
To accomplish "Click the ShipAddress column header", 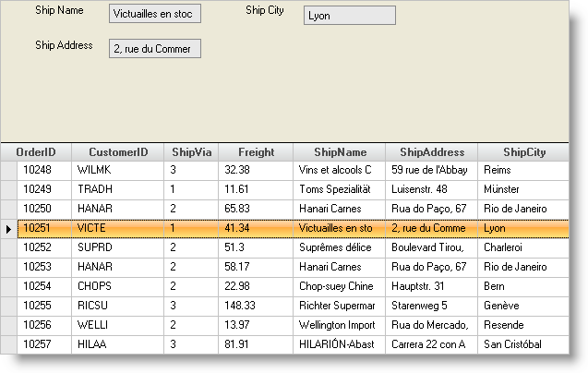I will [431, 152].
